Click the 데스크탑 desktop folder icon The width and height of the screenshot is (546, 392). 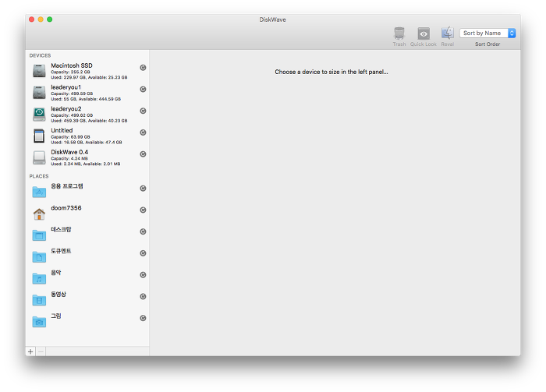[x=39, y=235]
